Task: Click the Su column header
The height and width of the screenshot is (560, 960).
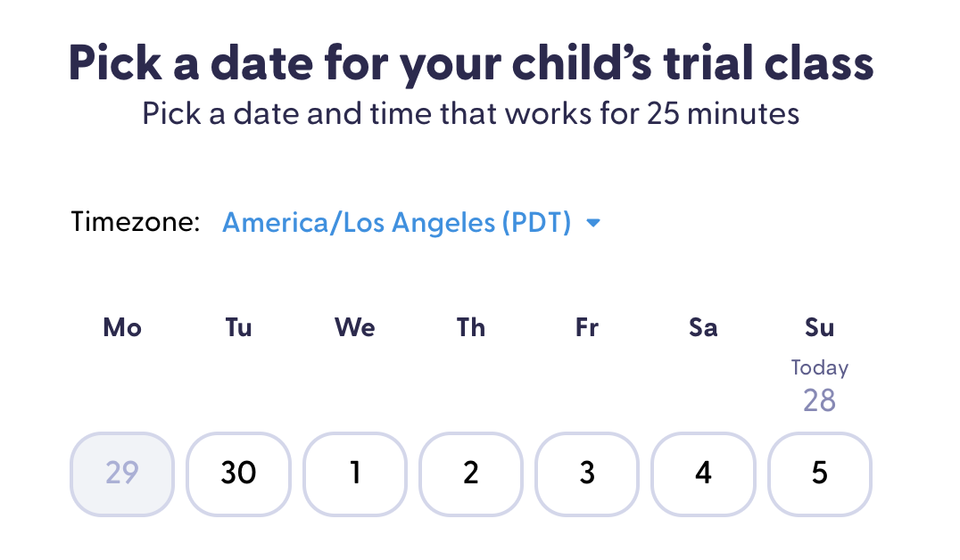Action: pyautogui.click(x=819, y=327)
